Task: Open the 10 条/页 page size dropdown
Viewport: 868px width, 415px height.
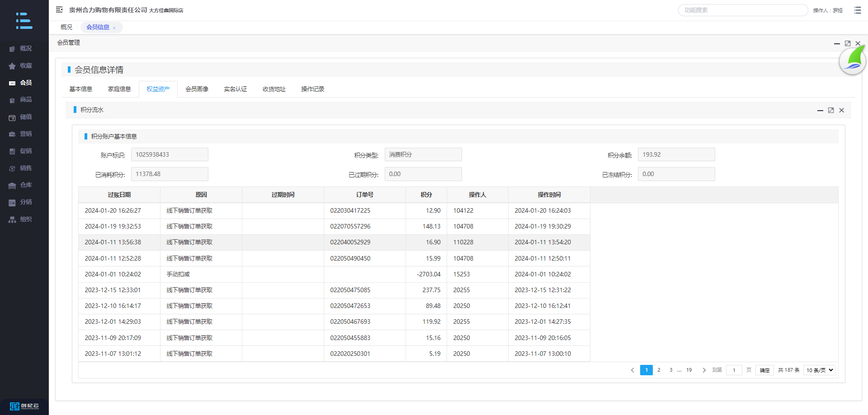Action: tap(819, 370)
